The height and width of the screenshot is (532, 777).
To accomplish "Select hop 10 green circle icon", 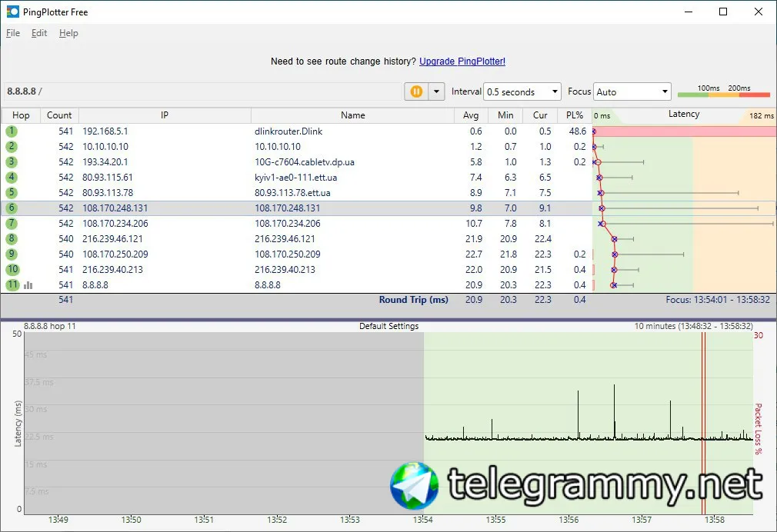I will pos(12,270).
